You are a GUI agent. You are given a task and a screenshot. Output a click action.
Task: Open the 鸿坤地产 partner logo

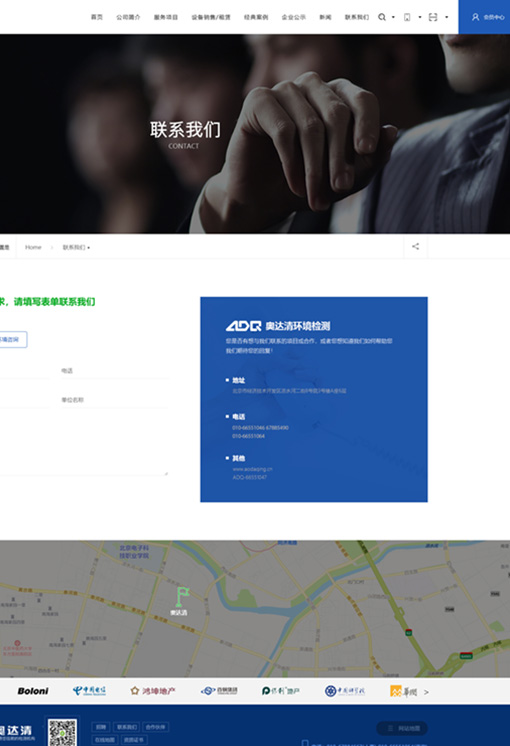pos(153,691)
